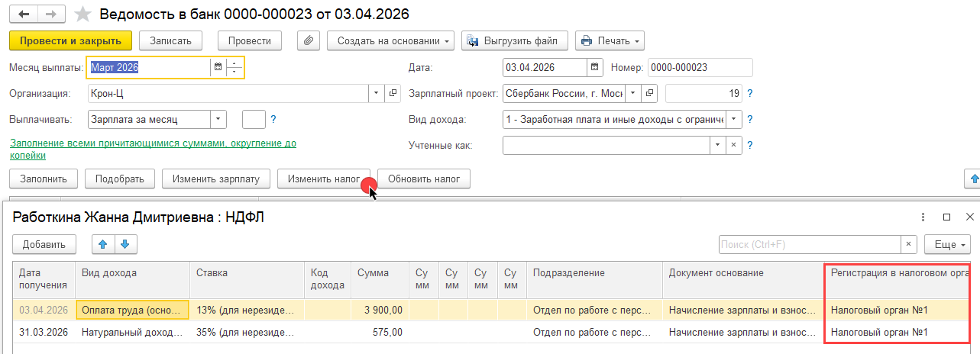Add the document to favorites star

pos(84,14)
